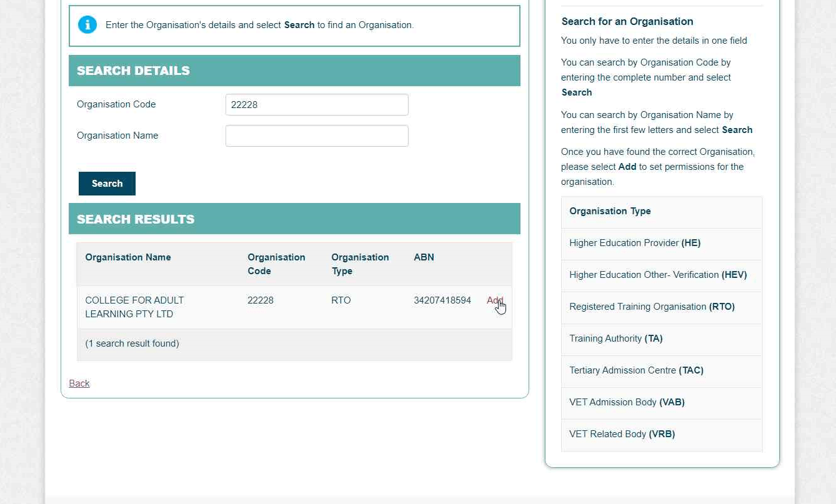Click Higher Education Other- Verification (HEV) row
Image resolution: width=836 pixels, height=504 pixels.
click(x=658, y=275)
